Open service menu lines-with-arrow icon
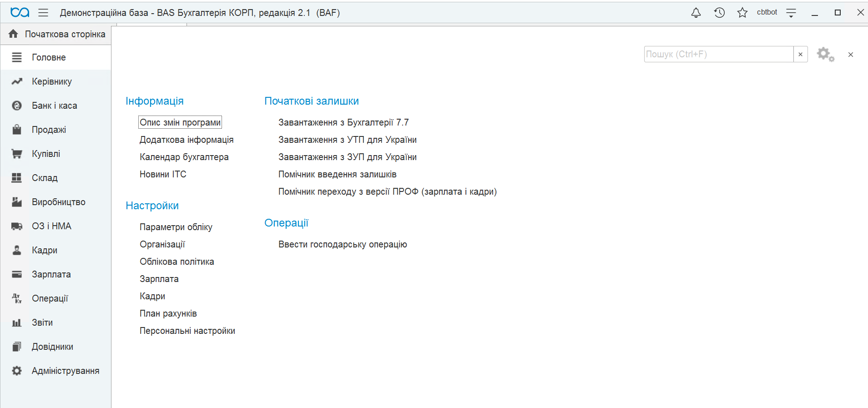Viewport: 868px width, 408px height. pos(791,13)
